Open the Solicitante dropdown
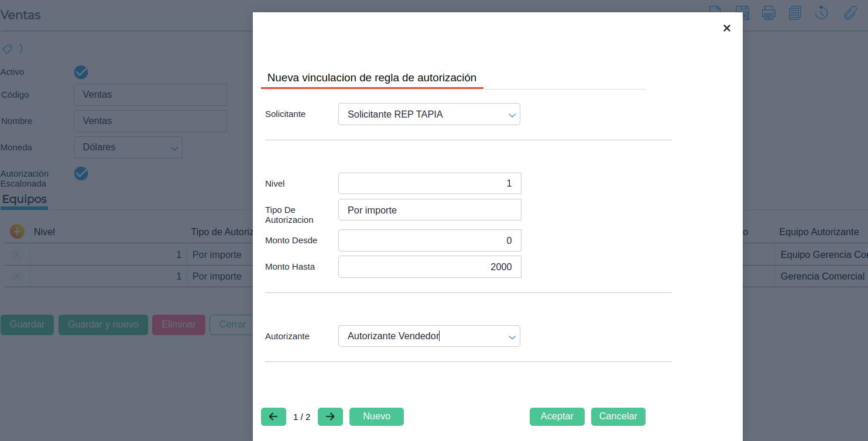 pyautogui.click(x=429, y=115)
